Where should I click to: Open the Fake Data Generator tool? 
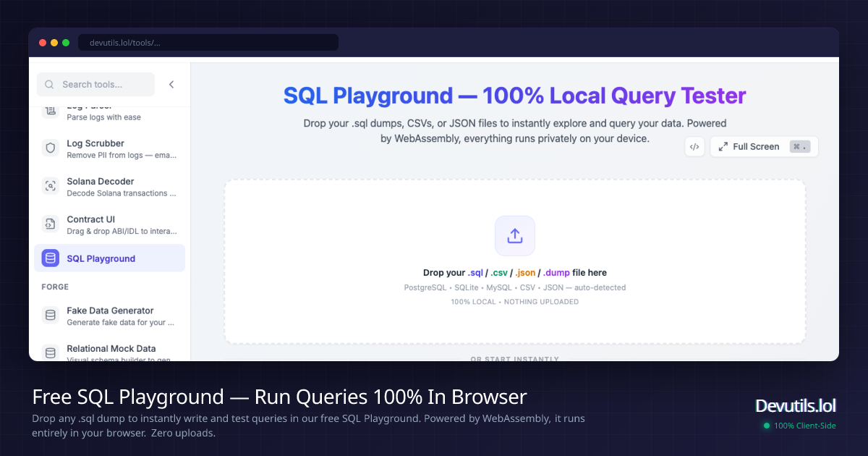109,316
